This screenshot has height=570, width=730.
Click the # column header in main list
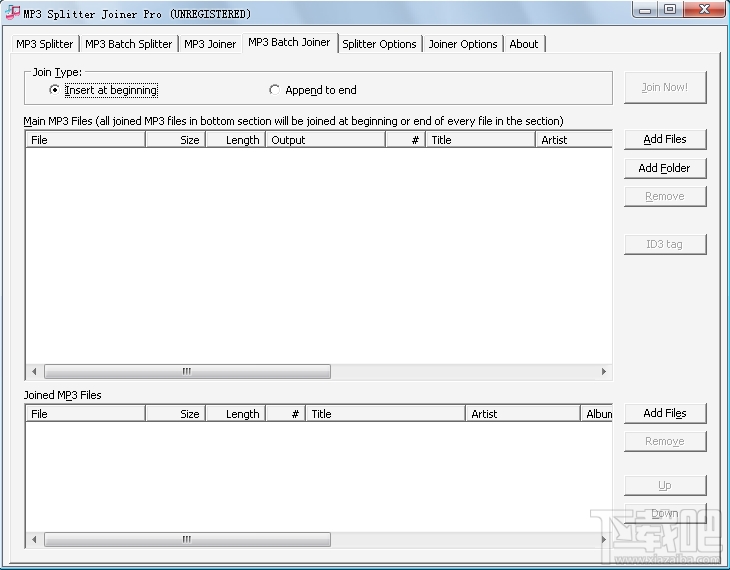tap(406, 140)
